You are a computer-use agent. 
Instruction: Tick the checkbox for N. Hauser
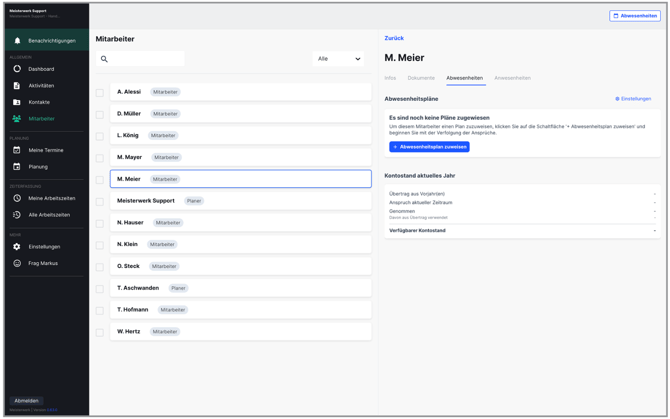100,223
